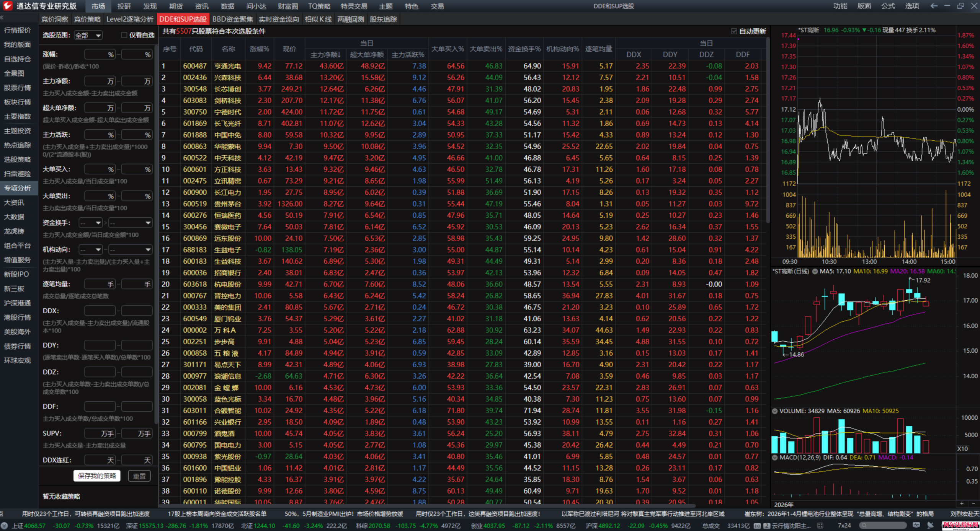The image size is (980, 531).
Task: Click the 上证 index value 4068.57
Action: [34, 526]
